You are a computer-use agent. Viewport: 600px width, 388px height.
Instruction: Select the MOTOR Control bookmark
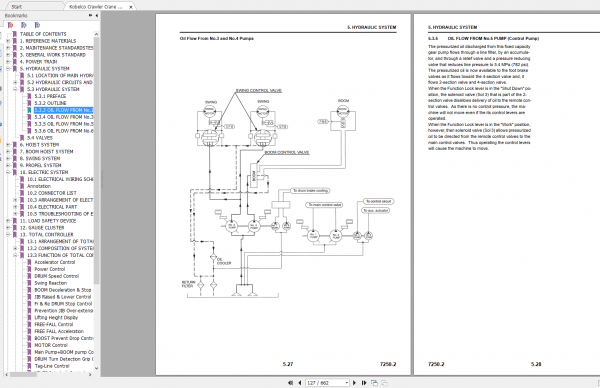point(51,345)
